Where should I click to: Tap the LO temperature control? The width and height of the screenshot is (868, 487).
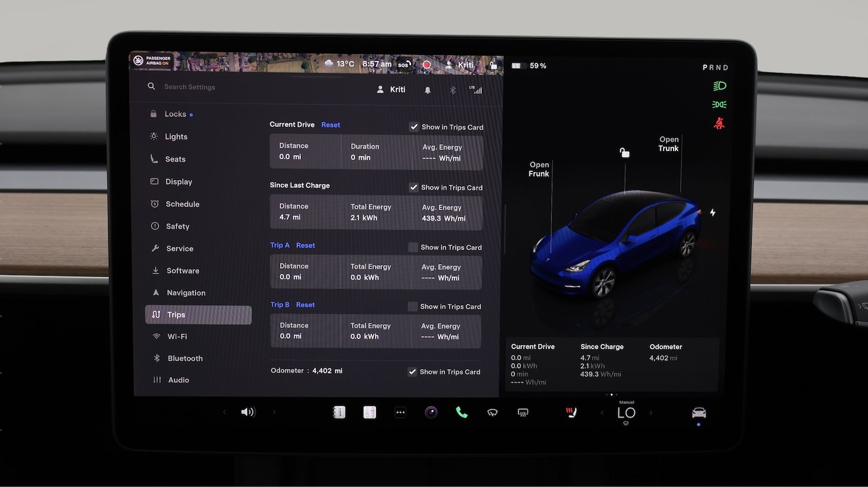coord(626,413)
